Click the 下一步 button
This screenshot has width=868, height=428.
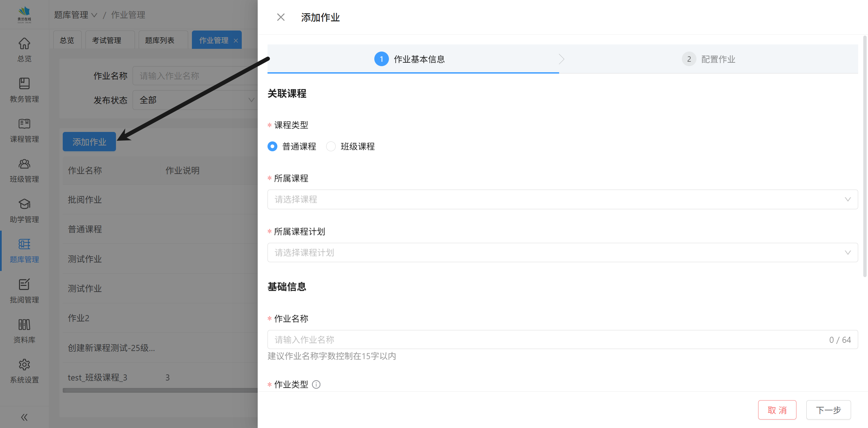(x=828, y=410)
